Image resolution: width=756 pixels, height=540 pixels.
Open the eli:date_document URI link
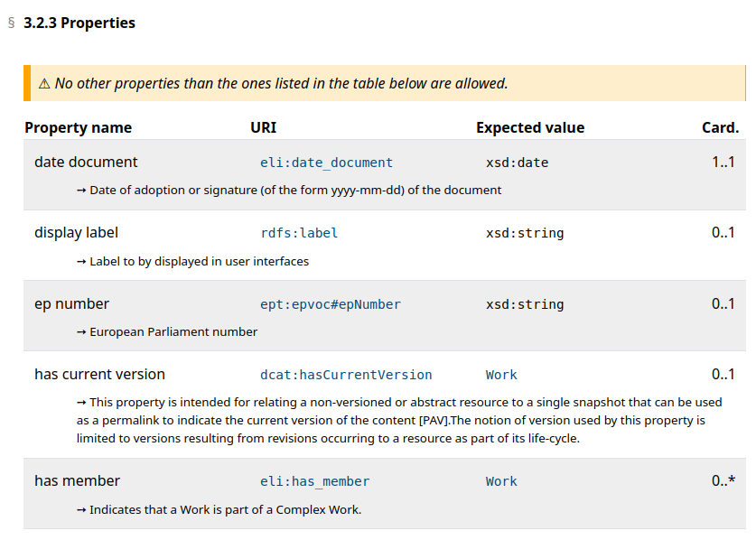pos(326,163)
